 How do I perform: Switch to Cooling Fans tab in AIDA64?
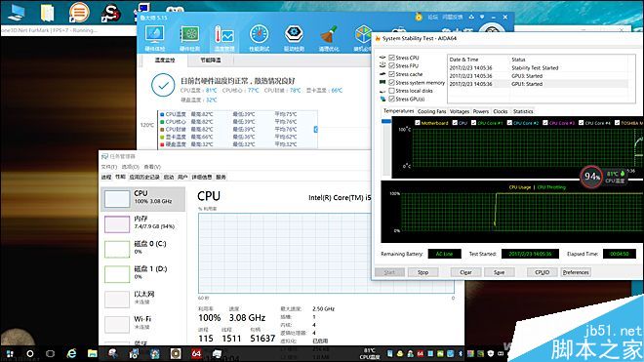point(431,111)
